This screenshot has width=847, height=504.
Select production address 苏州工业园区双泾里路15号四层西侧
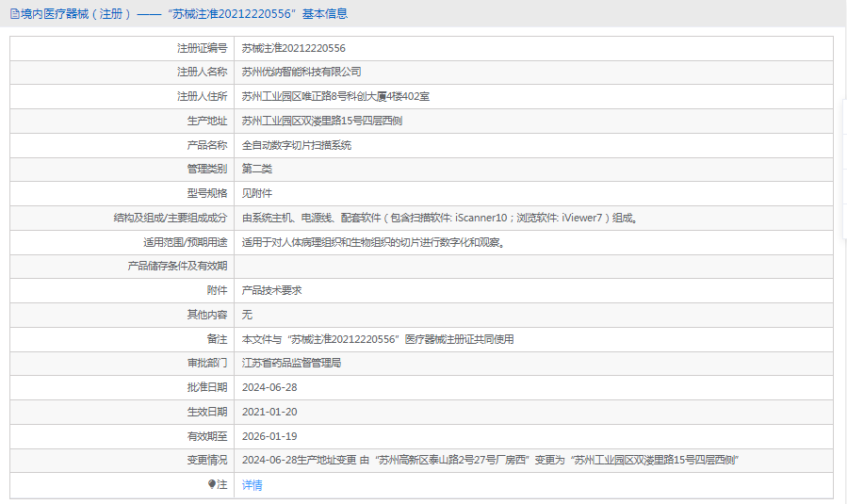[x=322, y=121]
